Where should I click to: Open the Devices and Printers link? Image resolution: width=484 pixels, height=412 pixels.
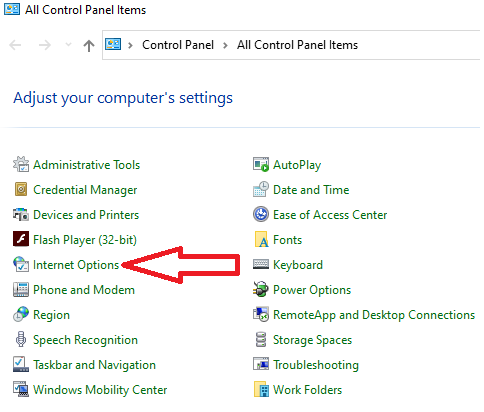pyautogui.click(x=86, y=215)
